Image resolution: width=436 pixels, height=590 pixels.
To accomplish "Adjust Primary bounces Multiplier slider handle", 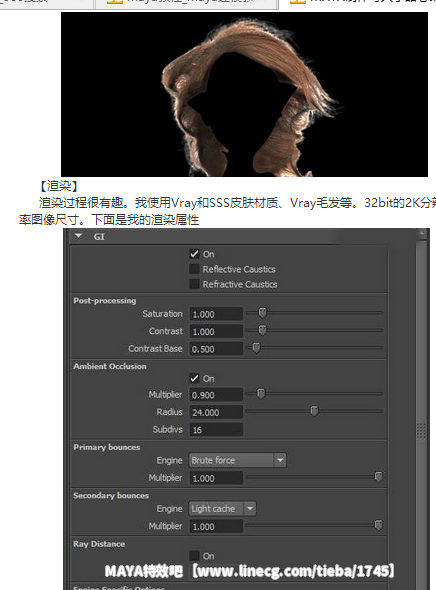I will [x=378, y=477].
